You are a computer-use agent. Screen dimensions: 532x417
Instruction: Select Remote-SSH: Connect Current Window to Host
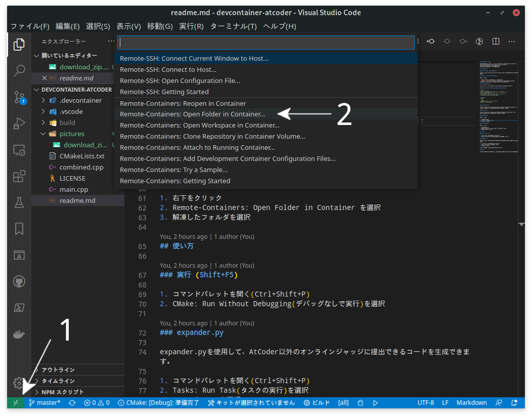pyautogui.click(x=266, y=58)
